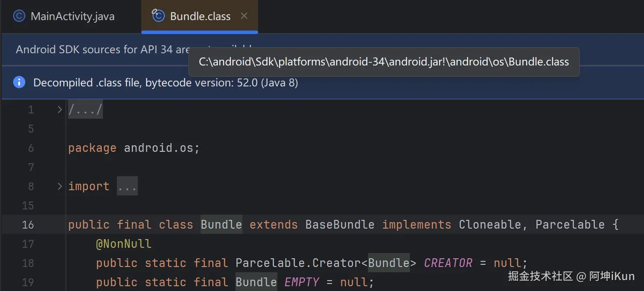The height and width of the screenshot is (291, 644).
Task: Click the collapsed comment placeholder /.../ on line 1
Action: (85, 110)
